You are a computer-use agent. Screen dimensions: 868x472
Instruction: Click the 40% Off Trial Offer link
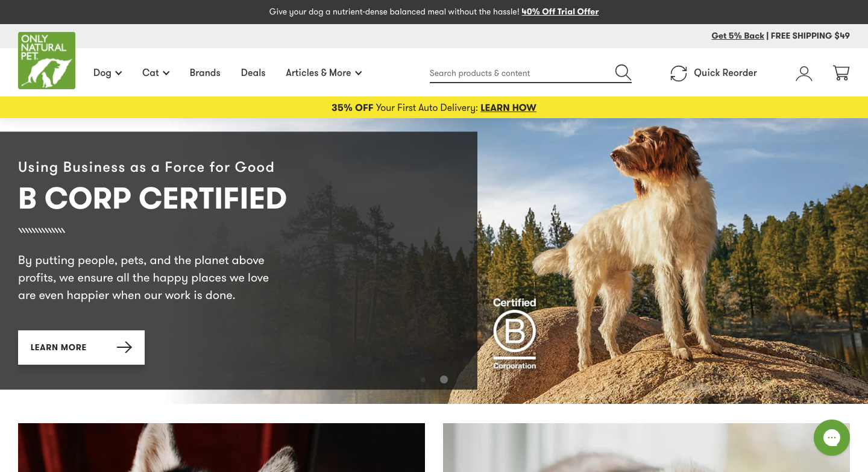click(x=560, y=11)
